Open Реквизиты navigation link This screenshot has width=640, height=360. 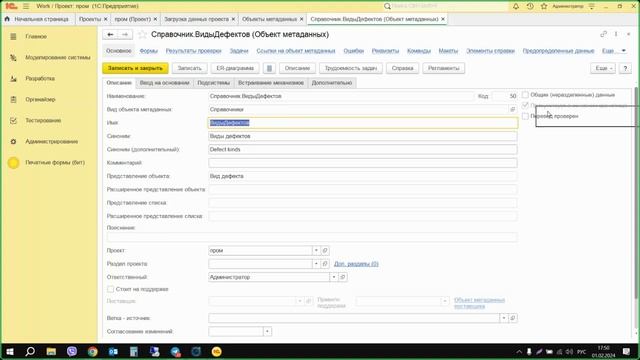click(385, 51)
